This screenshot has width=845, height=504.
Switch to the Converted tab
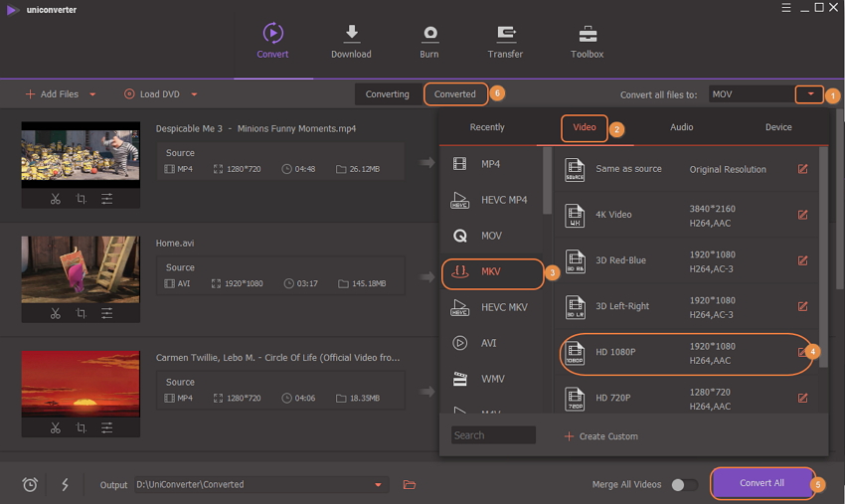tap(455, 94)
